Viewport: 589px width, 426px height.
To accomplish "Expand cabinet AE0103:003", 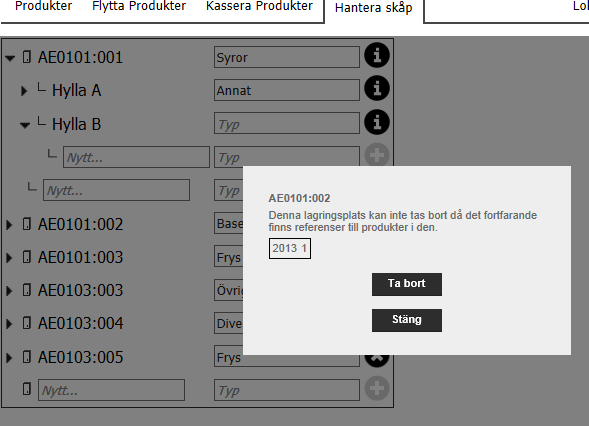I will [x=9, y=291].
